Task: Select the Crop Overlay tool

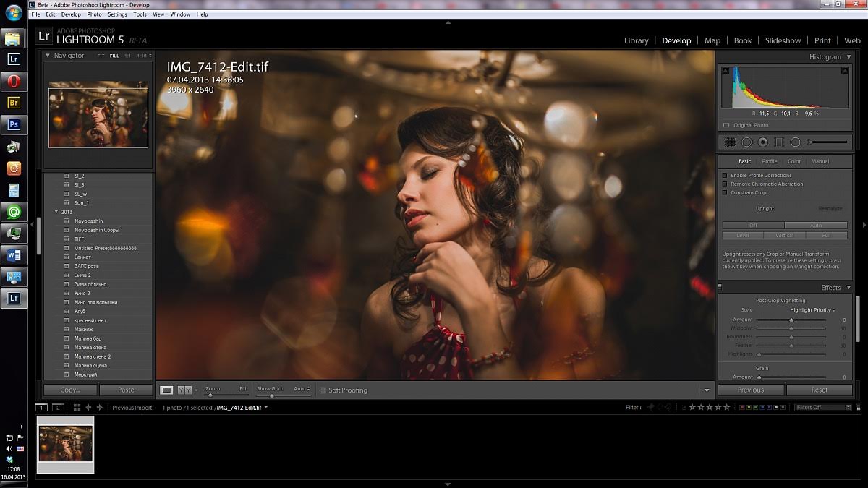Action: point(731,142)
